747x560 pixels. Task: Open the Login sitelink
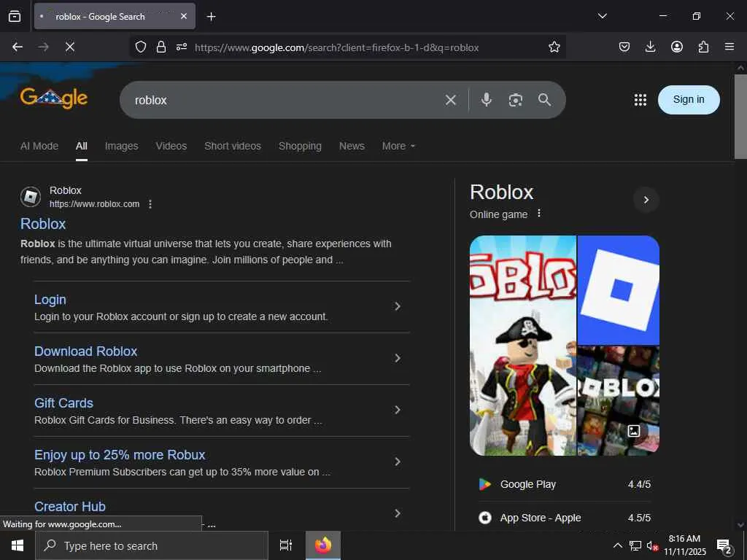tap(50, 300)
